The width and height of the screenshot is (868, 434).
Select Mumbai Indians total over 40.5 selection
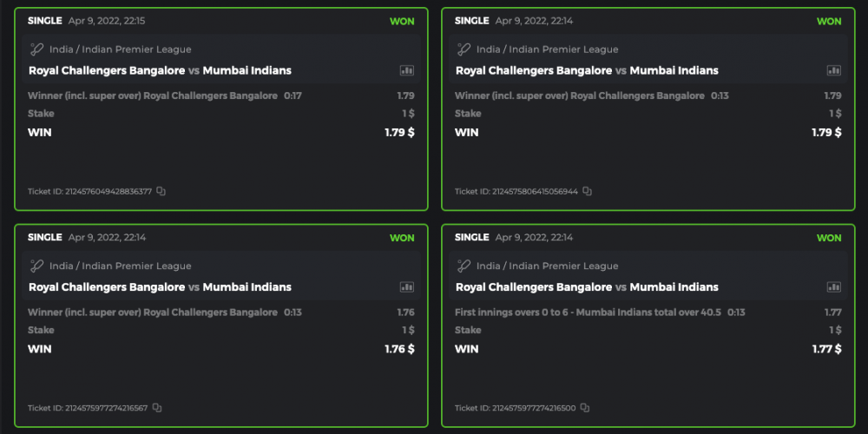(588, 312)
